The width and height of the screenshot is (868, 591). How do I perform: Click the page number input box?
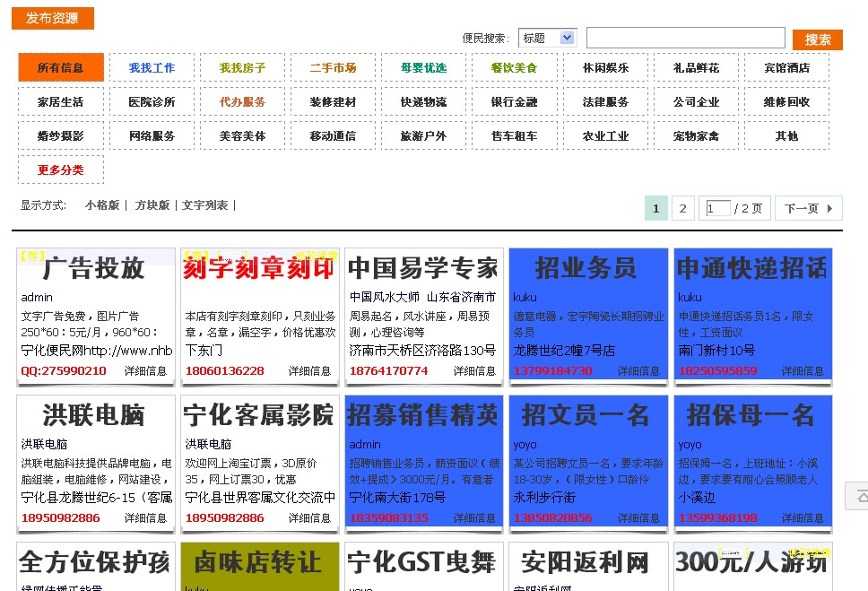click(718, 209)
